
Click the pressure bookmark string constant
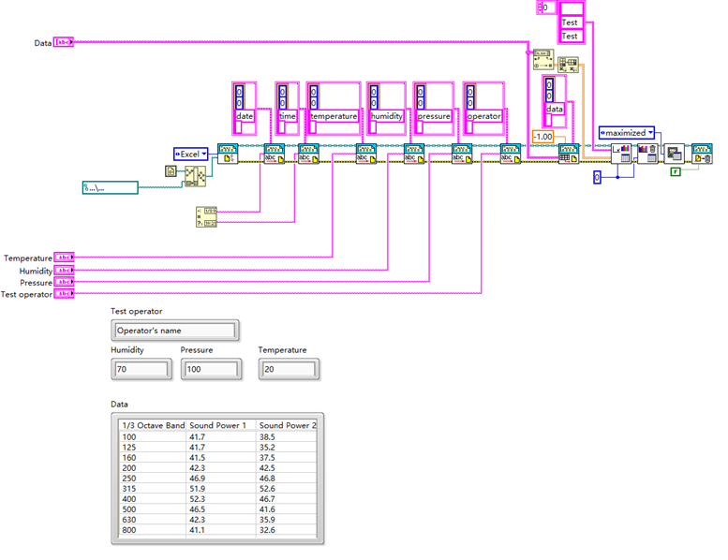[x=434, y=116]
